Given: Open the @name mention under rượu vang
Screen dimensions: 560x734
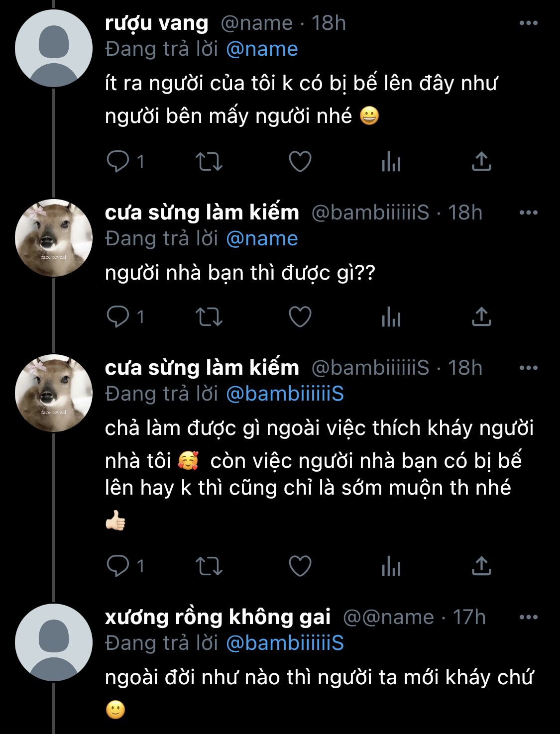Looking at the screenshot, I should 262,49.
